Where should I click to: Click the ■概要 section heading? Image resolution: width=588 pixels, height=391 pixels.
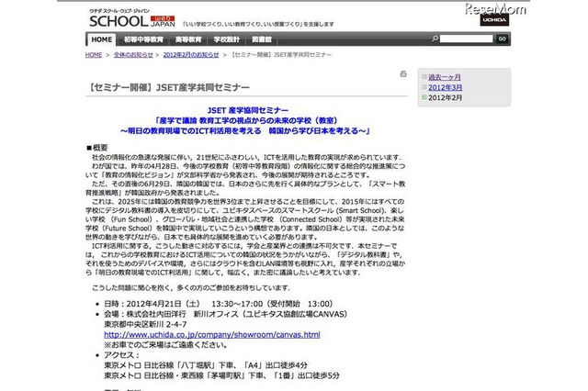tap(96, 148)
